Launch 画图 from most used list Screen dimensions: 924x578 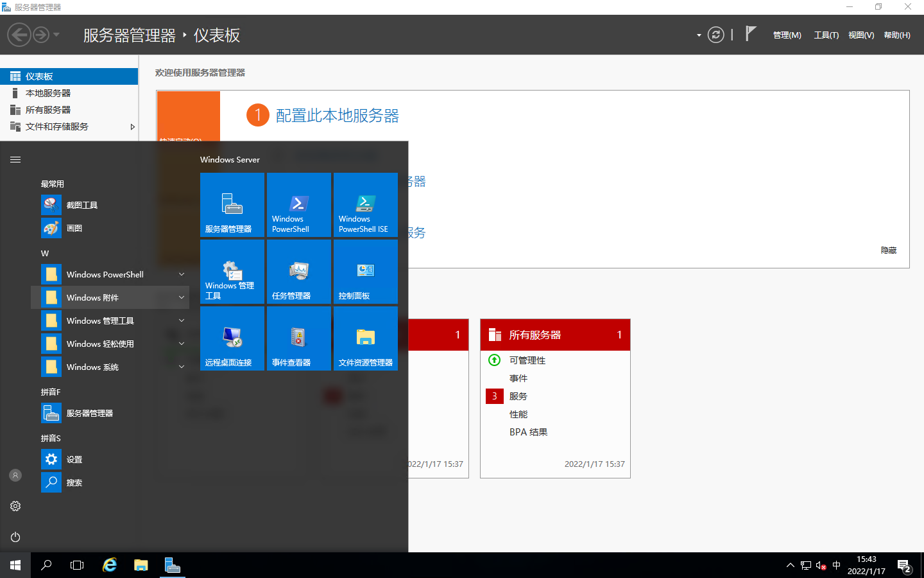tap(110, 228)
